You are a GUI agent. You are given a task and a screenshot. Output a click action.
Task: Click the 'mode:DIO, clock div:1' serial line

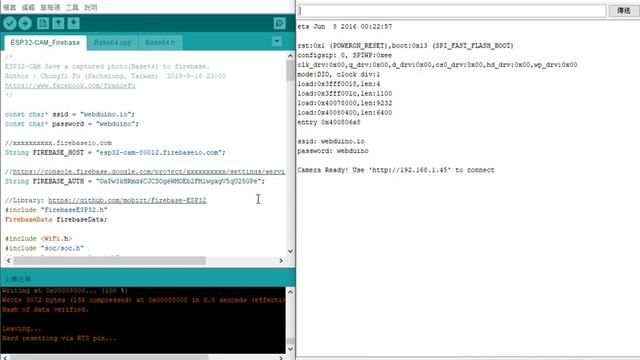[339, 74]
